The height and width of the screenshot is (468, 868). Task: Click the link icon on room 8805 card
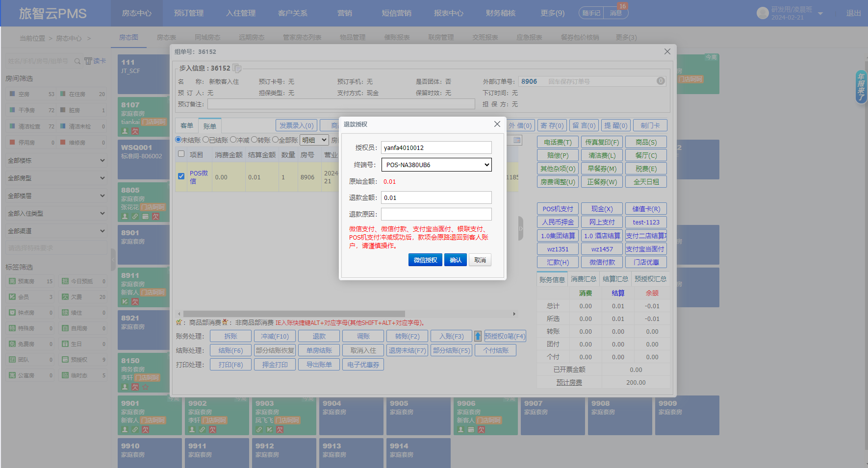(135, 217)
